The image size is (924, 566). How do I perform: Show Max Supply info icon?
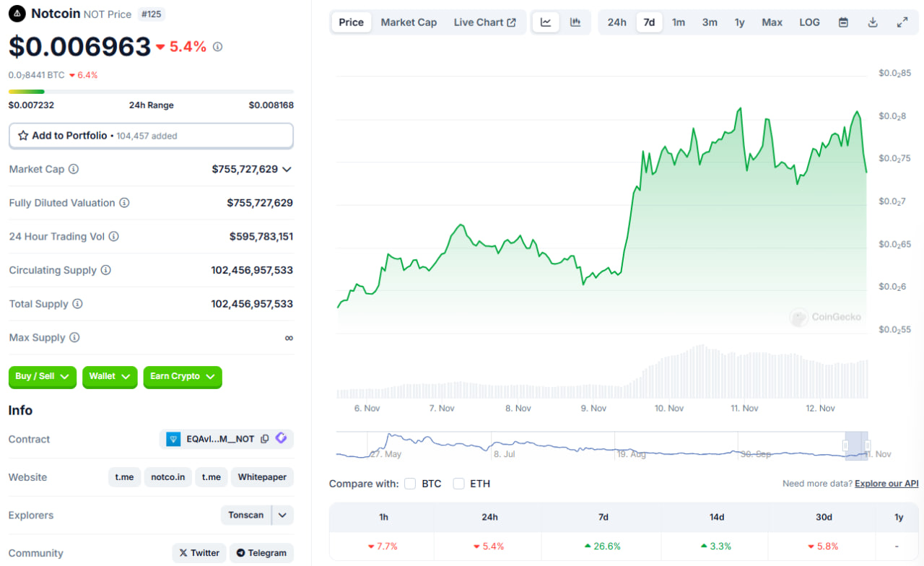(x=74, y=337)
